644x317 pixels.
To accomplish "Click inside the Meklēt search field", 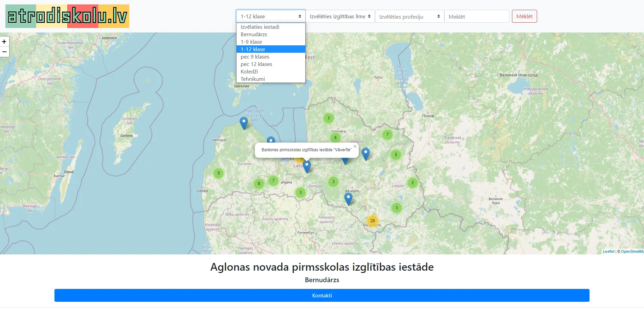I will coord(476,16).
